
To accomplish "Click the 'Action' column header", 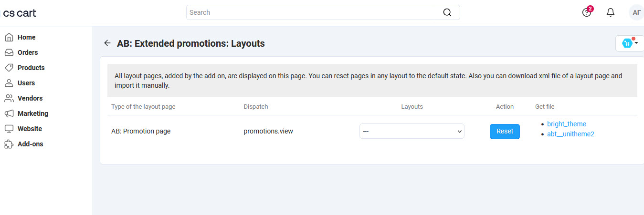I will point(505,106).
